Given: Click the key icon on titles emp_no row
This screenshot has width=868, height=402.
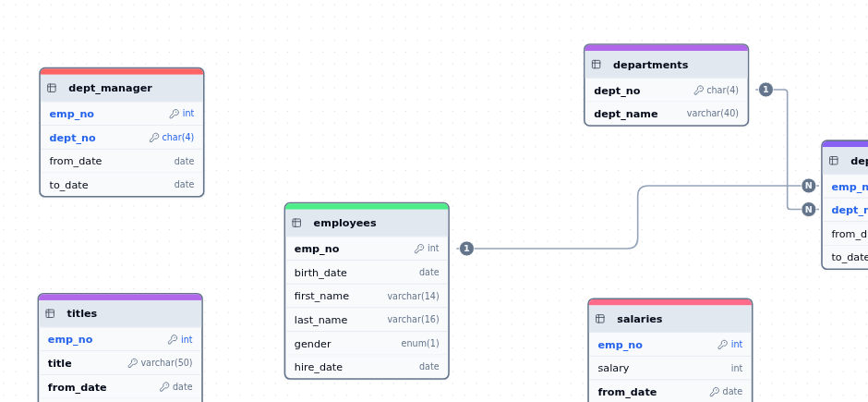Looking at the screenshot, I should (x=173, y=339).
